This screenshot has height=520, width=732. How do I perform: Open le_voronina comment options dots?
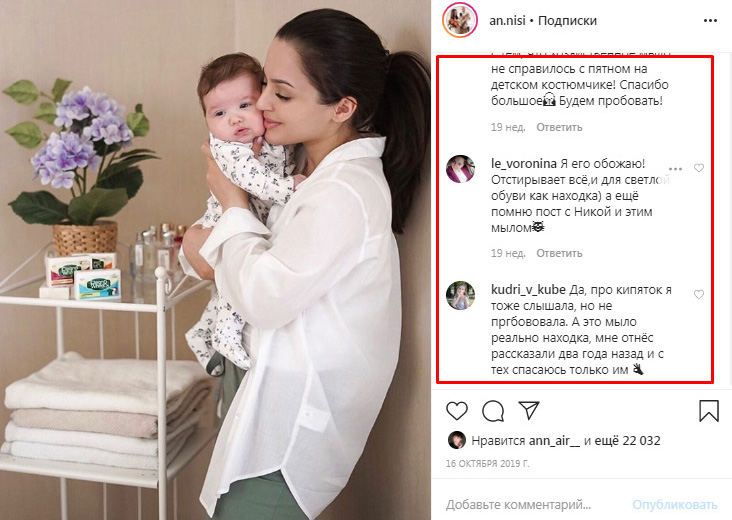click(676, 169)
